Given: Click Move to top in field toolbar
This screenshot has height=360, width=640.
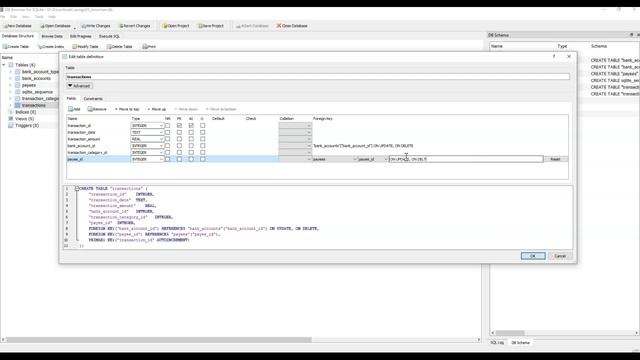Looking at the screenshot, I should [x=127, y=109].
